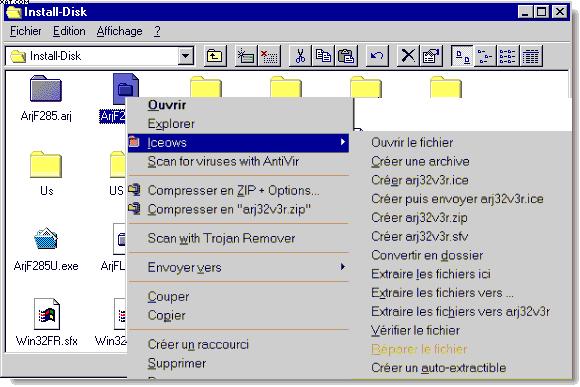This screenshot has height=387, width=580.
Task: Click the Disconnect Network Drive toolbar icon
Action: (x=269, y=56)
